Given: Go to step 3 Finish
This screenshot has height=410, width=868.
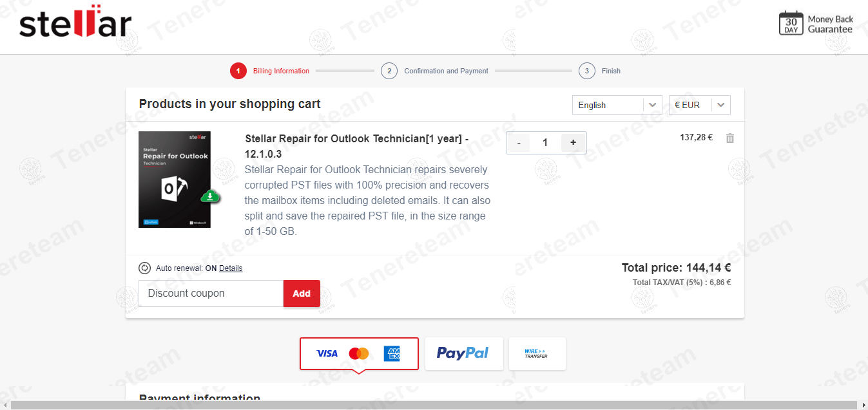Looking at the screenshot, I should pyautogui.click(x=600, y=71).
